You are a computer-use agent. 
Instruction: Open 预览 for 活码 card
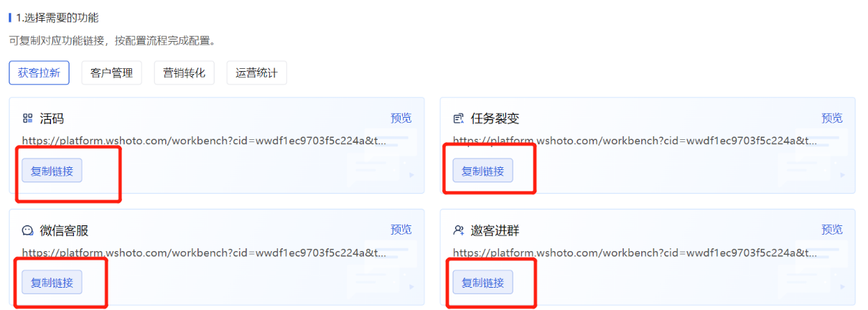click(x=401, y=118)
